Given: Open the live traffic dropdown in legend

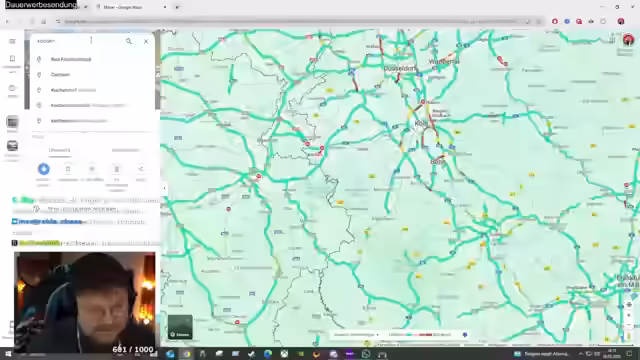Looking at the screenshot, I should click(x=356, y=335).
